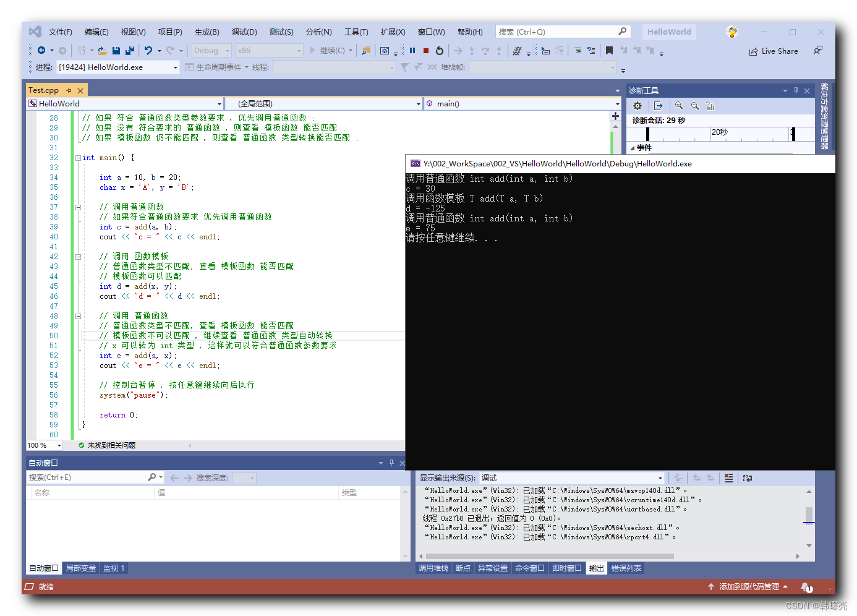Open the 文件(F) menu
The image size is (857, 616).
coord(61,32)
